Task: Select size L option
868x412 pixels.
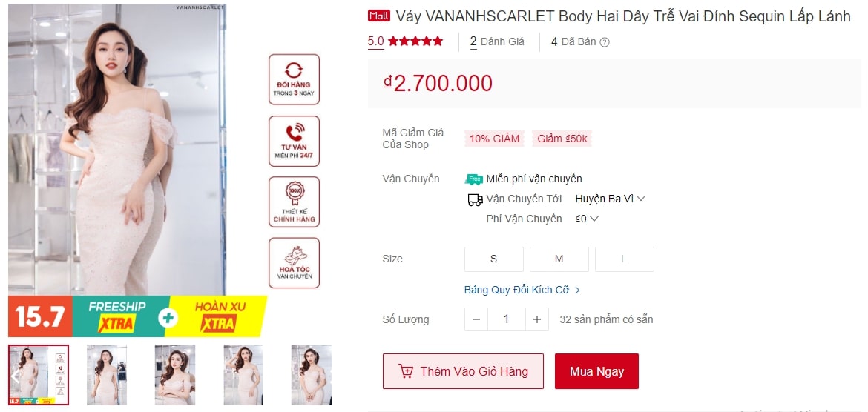Action: 625,259
